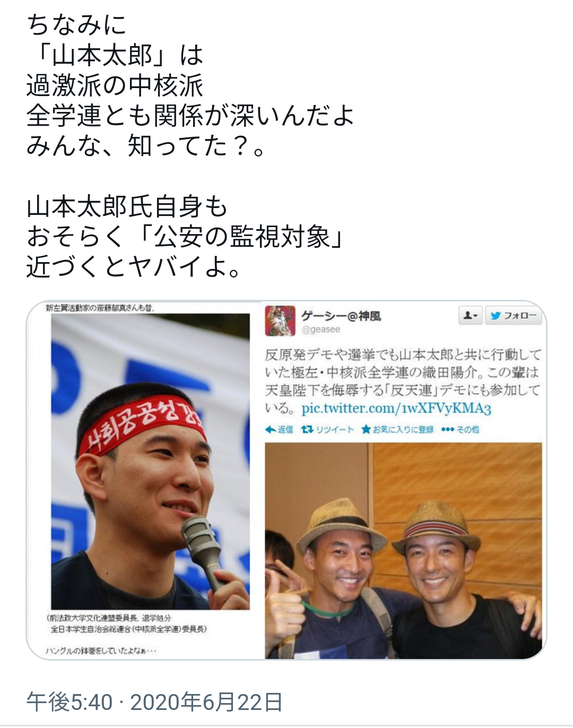573x728 pixels.
Task: Click the 返信 reply arrow icon
Action: tap(271, 429)
